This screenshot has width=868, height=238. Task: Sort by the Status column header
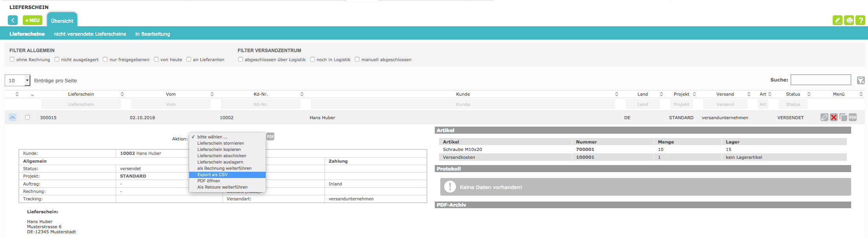[x=793, y=94]
